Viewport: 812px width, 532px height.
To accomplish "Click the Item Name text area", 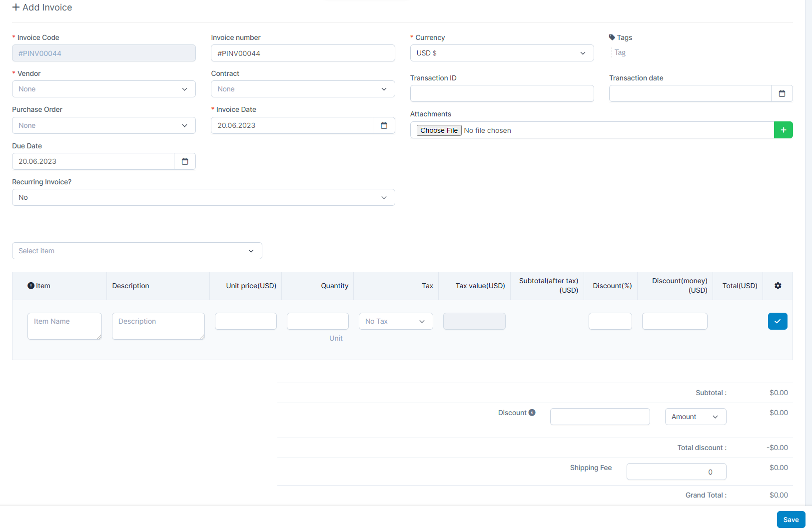I will 64,326.
